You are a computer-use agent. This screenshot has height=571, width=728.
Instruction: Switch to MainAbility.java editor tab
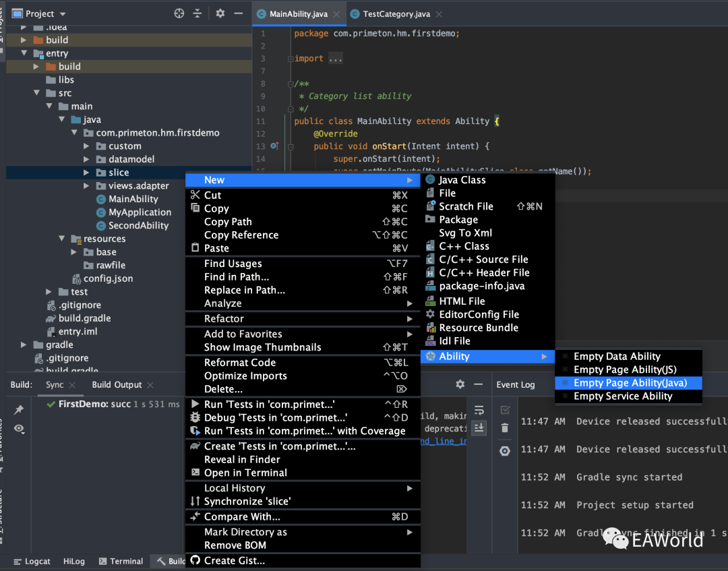(x=298, y=14)
